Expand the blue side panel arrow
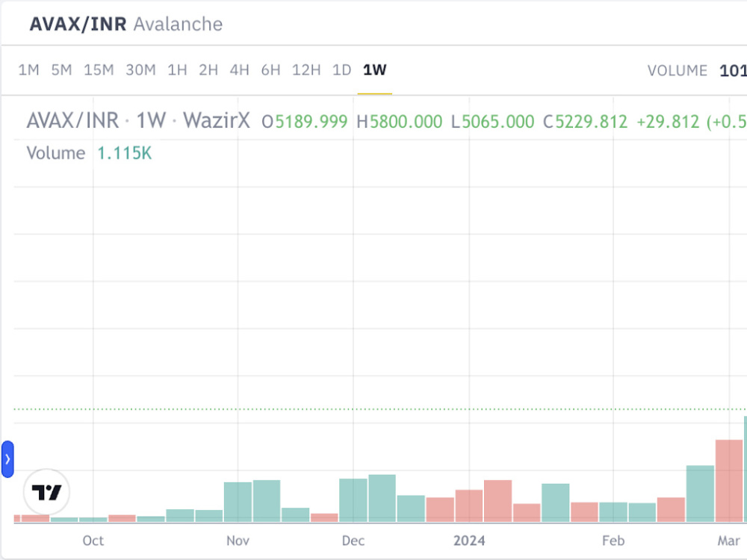The width and height of the screenshot is (747, 560). [7, 459]
